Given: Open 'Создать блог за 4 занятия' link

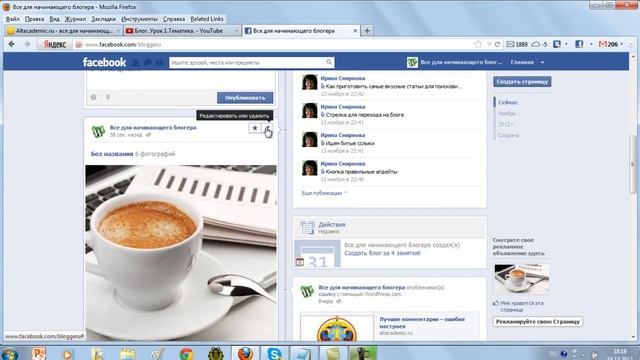Looking at the screenshot, I should pos(382,253).
